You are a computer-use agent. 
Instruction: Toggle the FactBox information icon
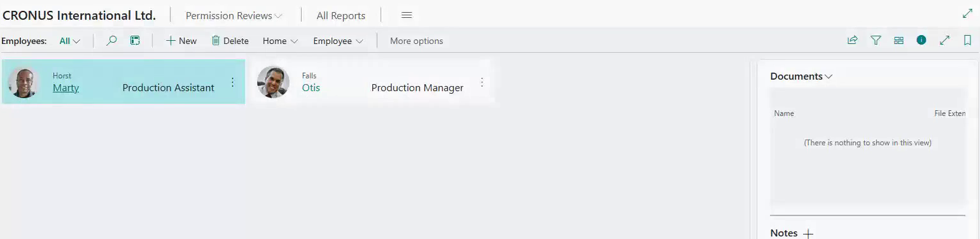921,40
